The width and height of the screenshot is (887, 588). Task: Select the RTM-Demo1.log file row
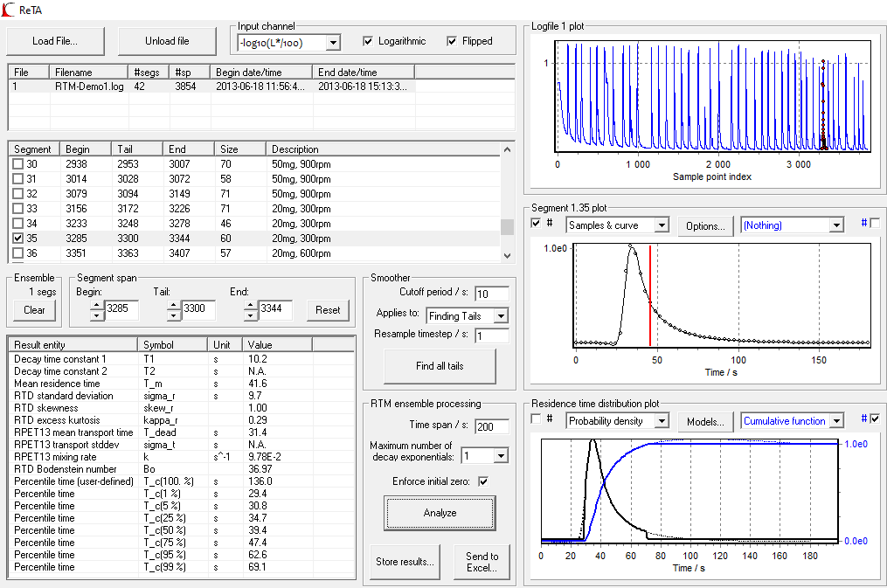[x=261, y=86]
